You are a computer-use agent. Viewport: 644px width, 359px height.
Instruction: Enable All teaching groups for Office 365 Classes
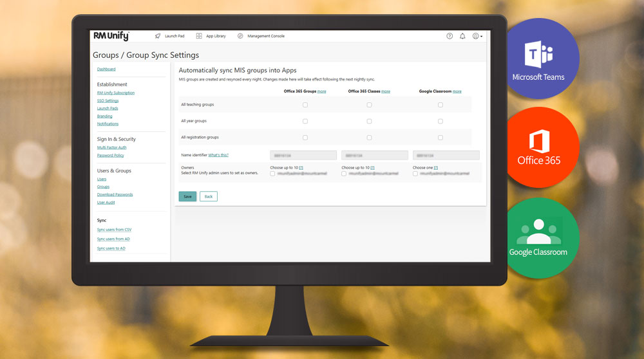[x=369, y=105]
